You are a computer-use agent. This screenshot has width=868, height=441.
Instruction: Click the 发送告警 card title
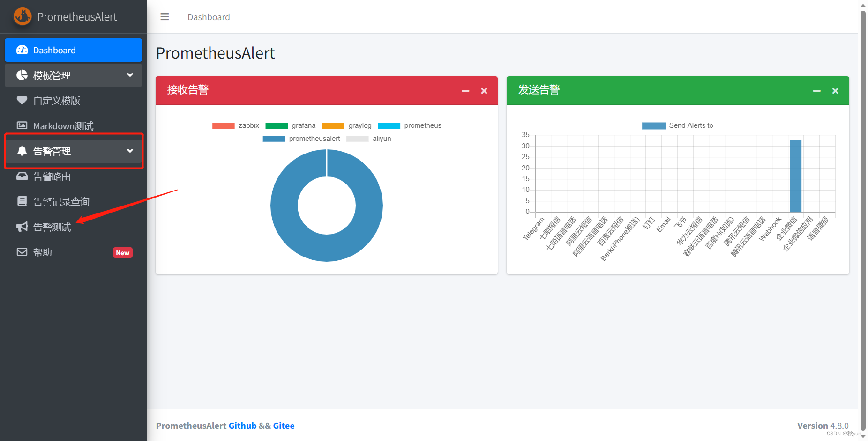(x=539, y=90)
